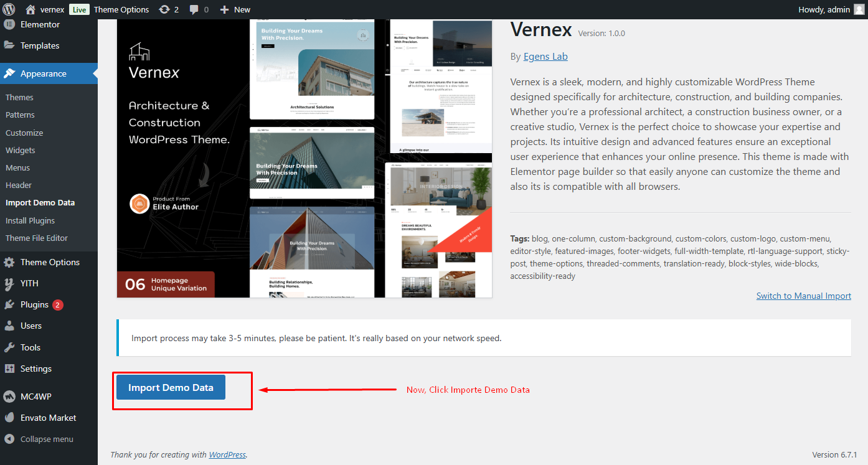
Task: Click the Envato Market leaf icon
Action: click(x=9, y=418)
